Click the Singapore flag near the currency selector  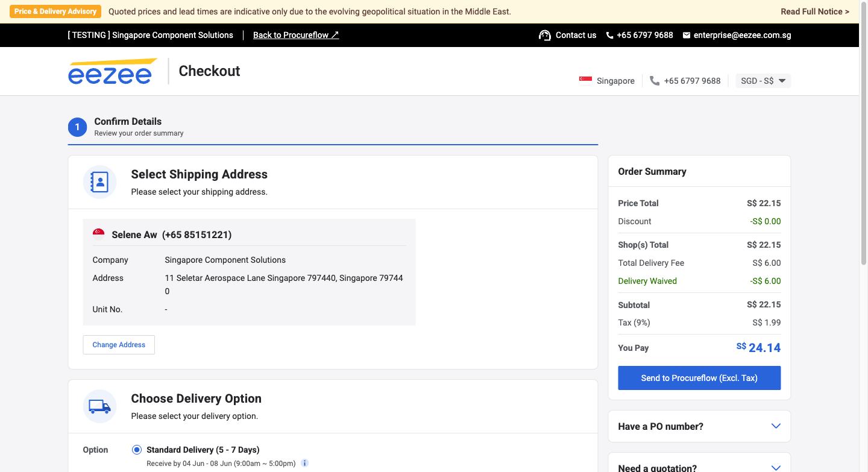tap(585, 81)
